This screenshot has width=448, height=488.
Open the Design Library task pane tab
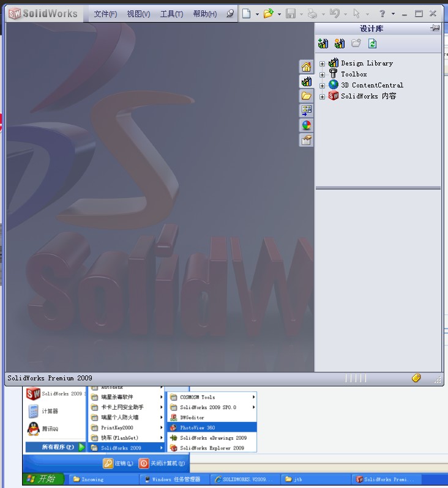(x=306, y=81)
